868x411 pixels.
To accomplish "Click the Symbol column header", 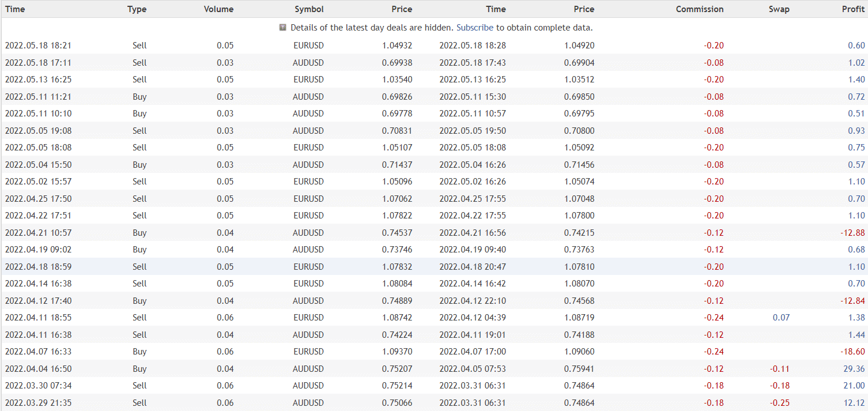I will [x=309, y=9].
